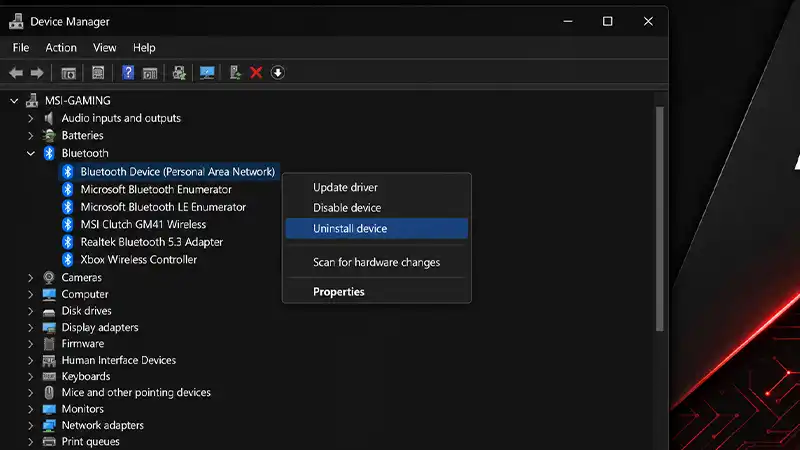The height and width of the screenshot is (450, 800).
Task: Expand Mice and other pointing devices
Action: pyautogui.click(x=31, y=393)
